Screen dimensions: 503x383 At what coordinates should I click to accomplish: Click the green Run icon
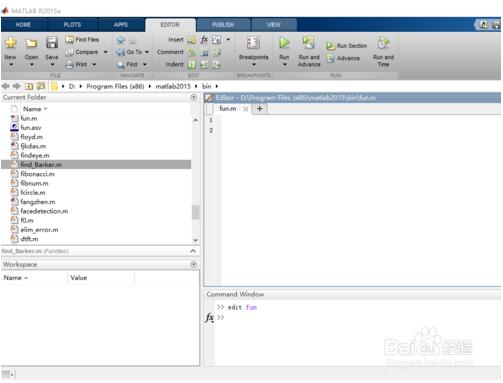(284, 43)
